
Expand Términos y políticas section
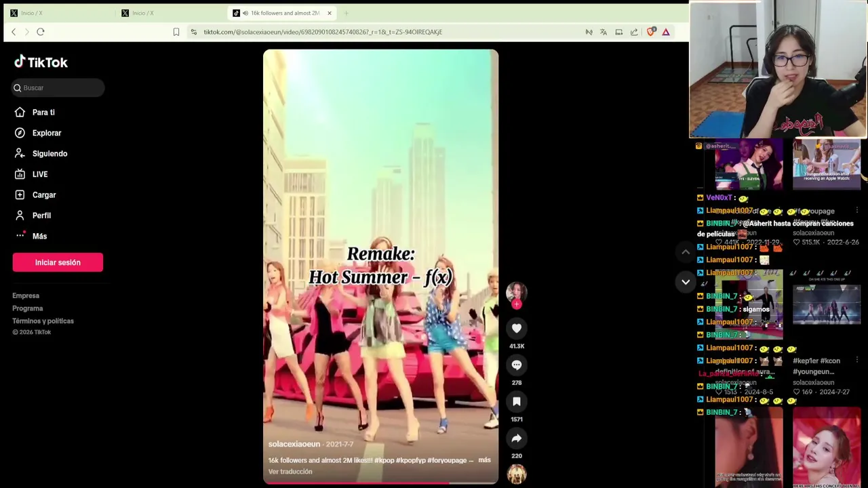[43, 321]
